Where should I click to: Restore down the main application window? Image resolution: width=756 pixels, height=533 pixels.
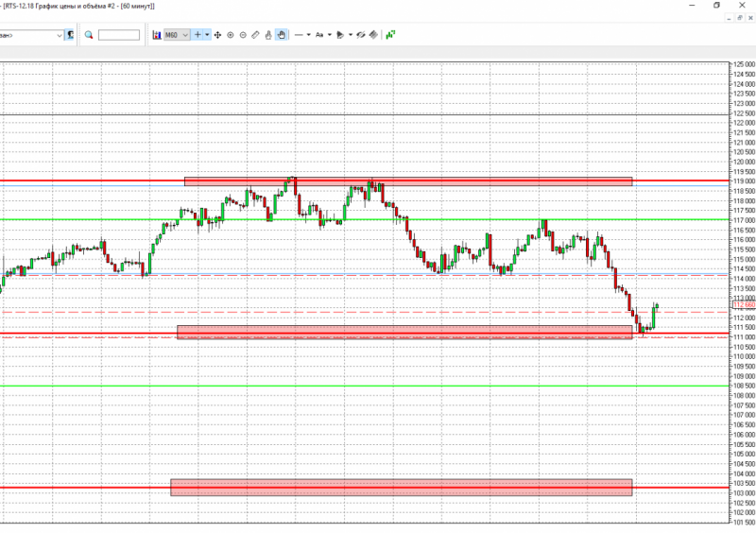(x=717, y=6)
